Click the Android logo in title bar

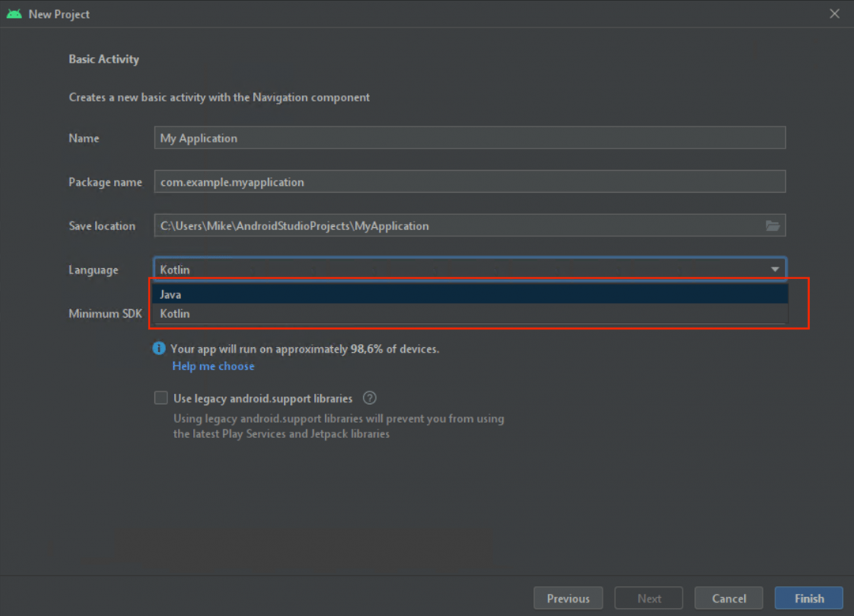click(x=13, y=14)
